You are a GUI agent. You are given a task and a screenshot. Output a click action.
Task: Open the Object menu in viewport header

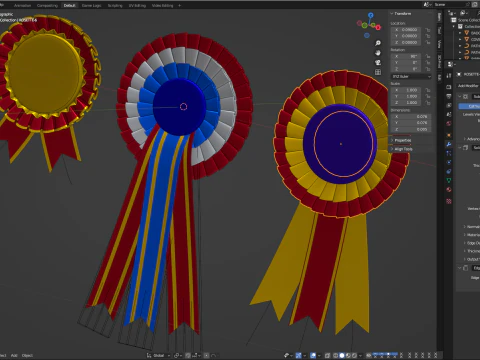click(27, 355)
